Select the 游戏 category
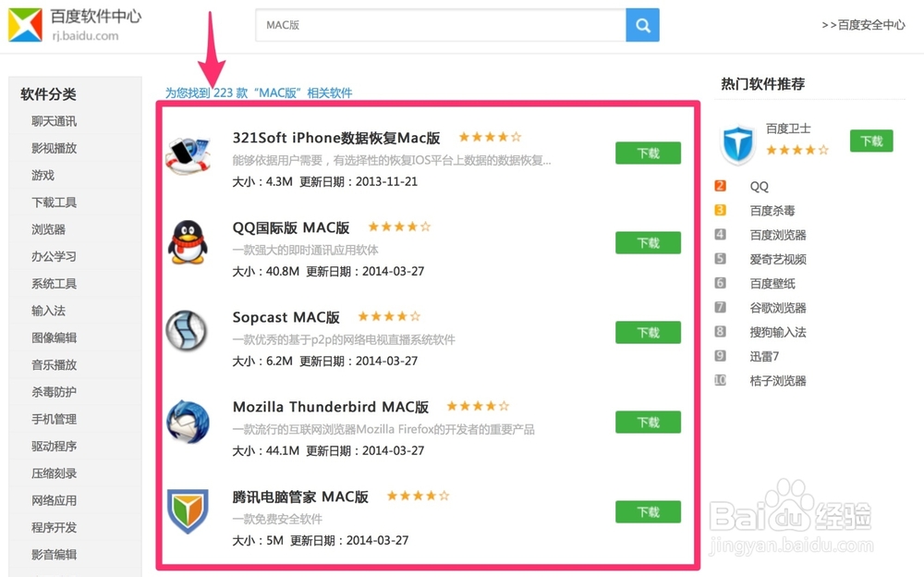924x577 pixels. 43,175
